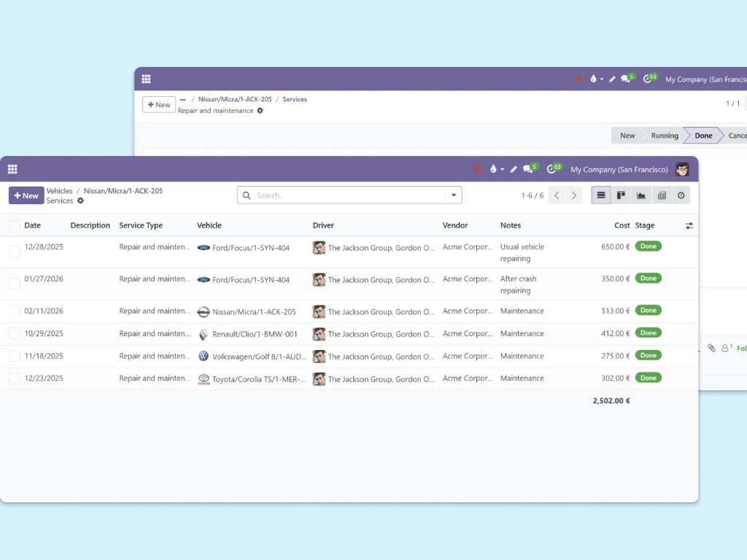The width and height of the screenshot is (747, 560).
Task: Click the New button in Services list
Action: (x=26, y=195)
